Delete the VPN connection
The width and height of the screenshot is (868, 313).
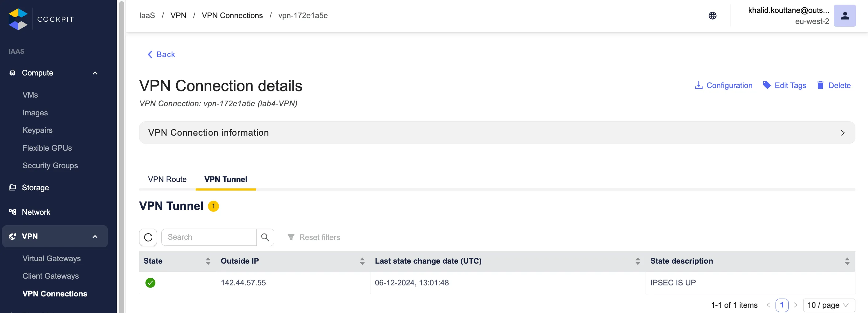[x=834, y=86]
